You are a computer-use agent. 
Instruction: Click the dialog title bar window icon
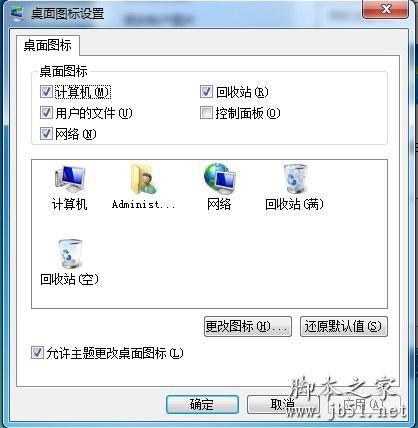17,14
